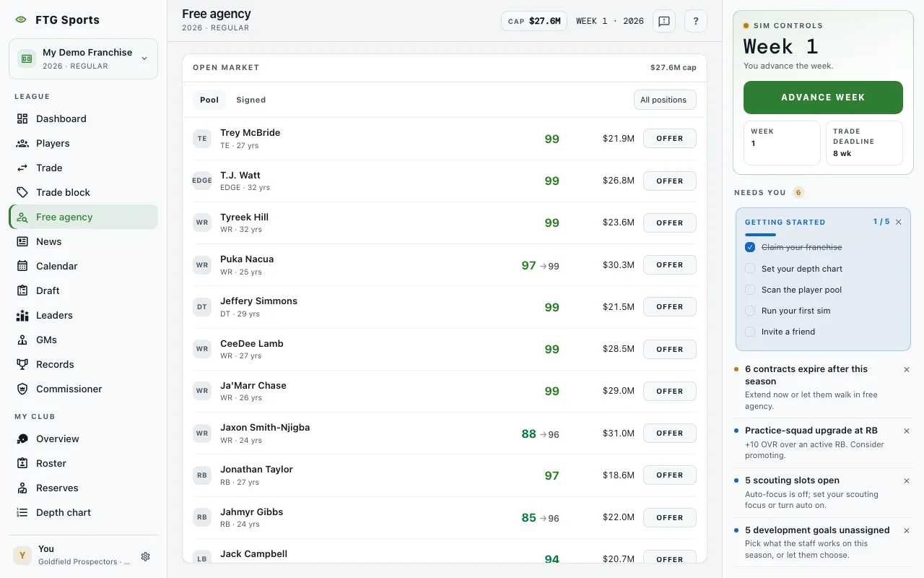Viewport: 924px width, 578px height.
Task: Click the Roster icon
Action: 22,463
